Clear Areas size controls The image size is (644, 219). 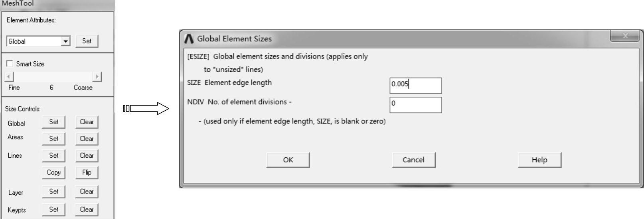(87, 139)
